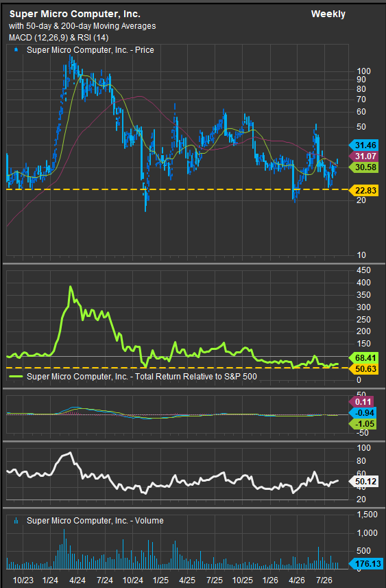Select the Super Micro Computer, Inc. - Volume legend text
The height and width of the screenshot is (588, 386).
95,521
